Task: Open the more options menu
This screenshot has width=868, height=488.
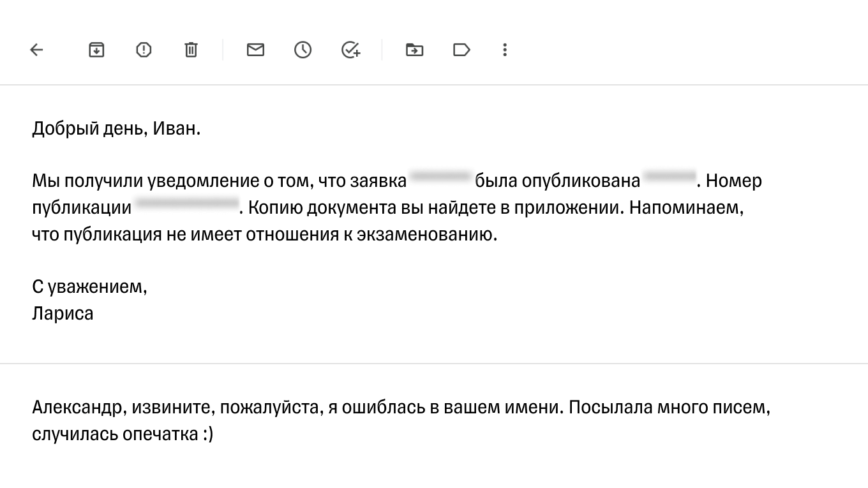Action: 505,50
